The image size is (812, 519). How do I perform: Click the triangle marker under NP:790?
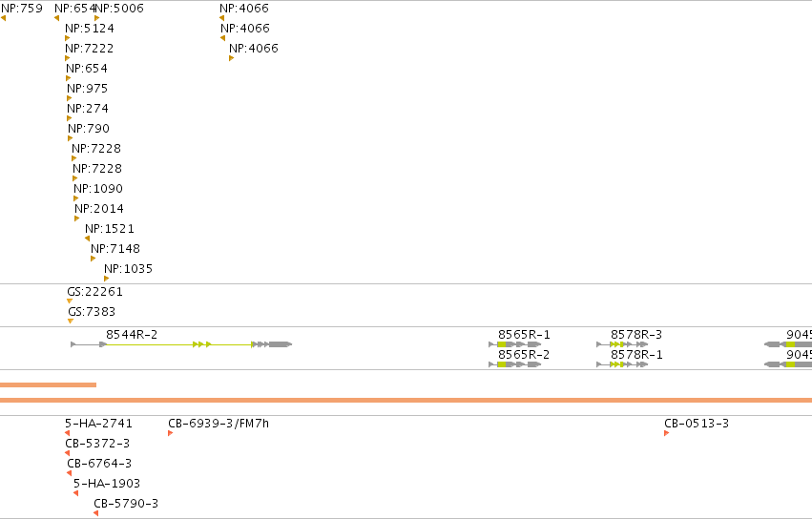pyautogui.click(x=71, y=139)
